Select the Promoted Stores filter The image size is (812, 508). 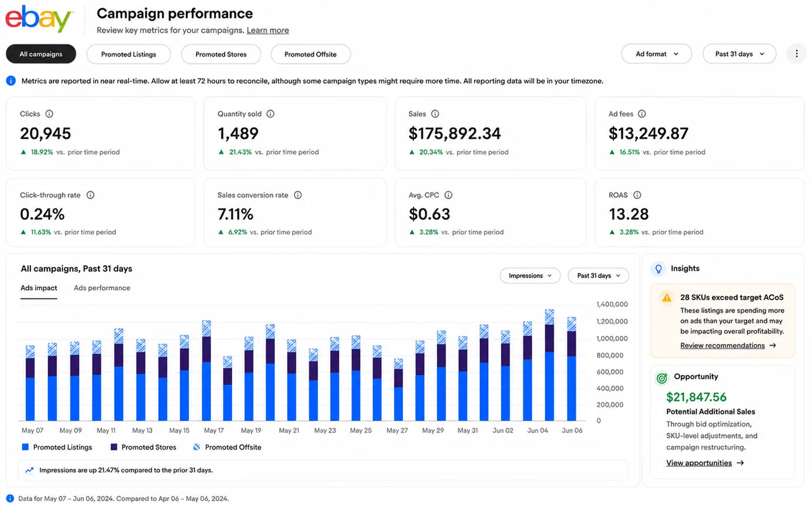[221, 54]
